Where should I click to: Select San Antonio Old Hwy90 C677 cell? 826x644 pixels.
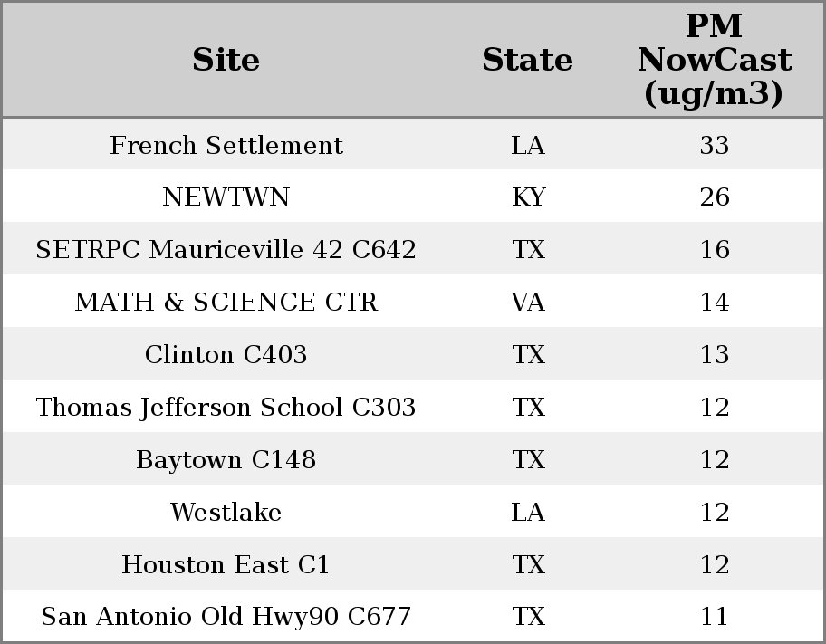click(226, 616)
